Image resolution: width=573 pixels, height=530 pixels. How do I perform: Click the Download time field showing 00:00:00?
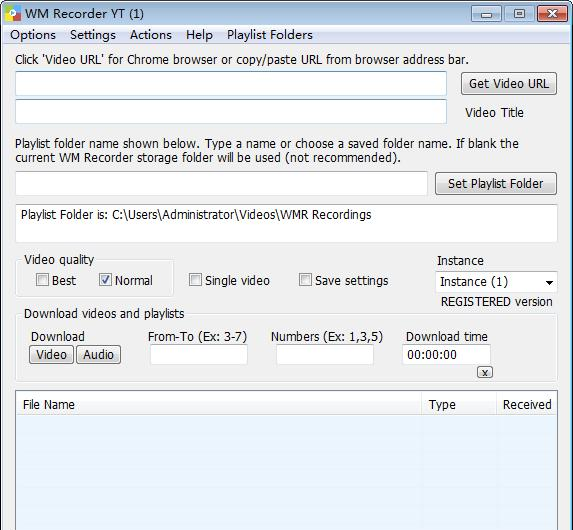[446, 355]
